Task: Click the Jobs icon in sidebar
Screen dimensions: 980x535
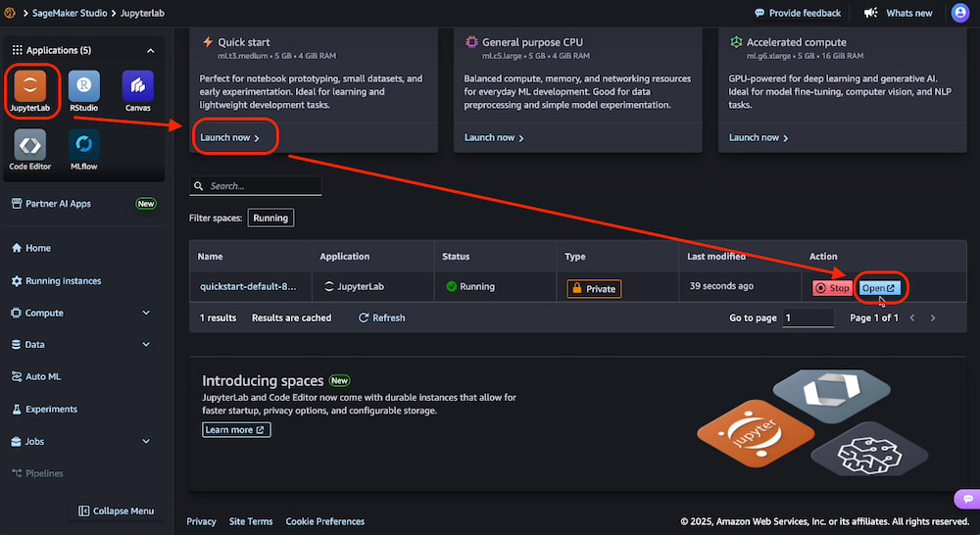Action: [17, 441]
